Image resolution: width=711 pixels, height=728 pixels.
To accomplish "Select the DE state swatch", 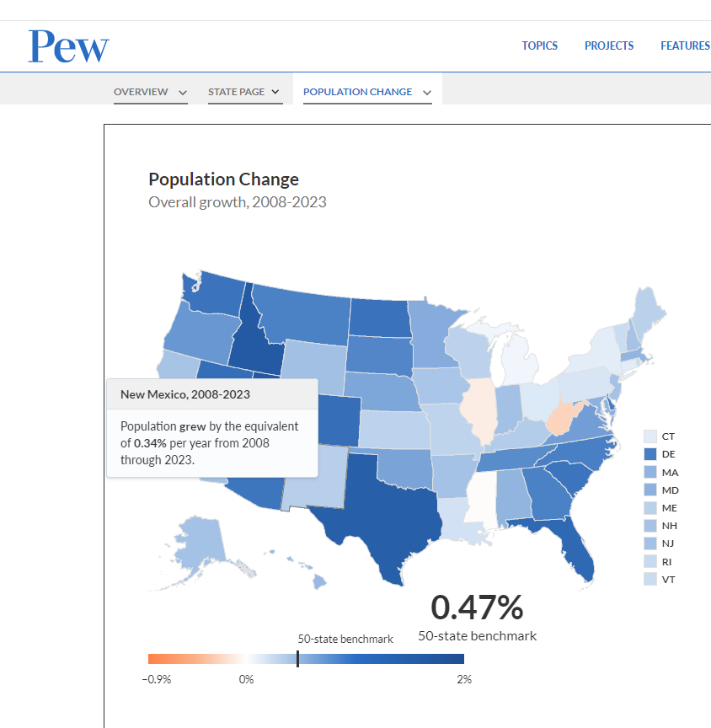I will coord(650,454).
